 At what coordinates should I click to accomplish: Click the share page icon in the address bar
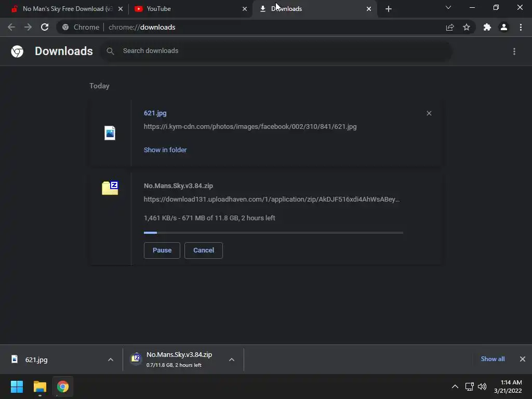(450, 27)
